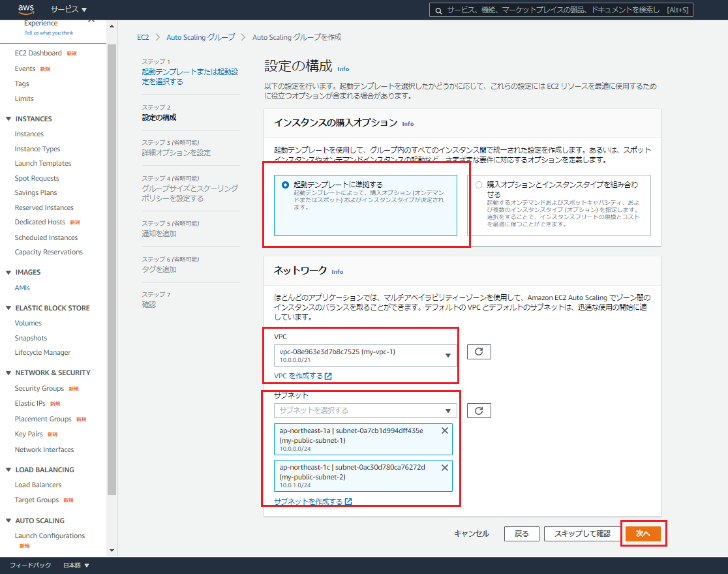Refresh the subnet list

pos(479,410)
